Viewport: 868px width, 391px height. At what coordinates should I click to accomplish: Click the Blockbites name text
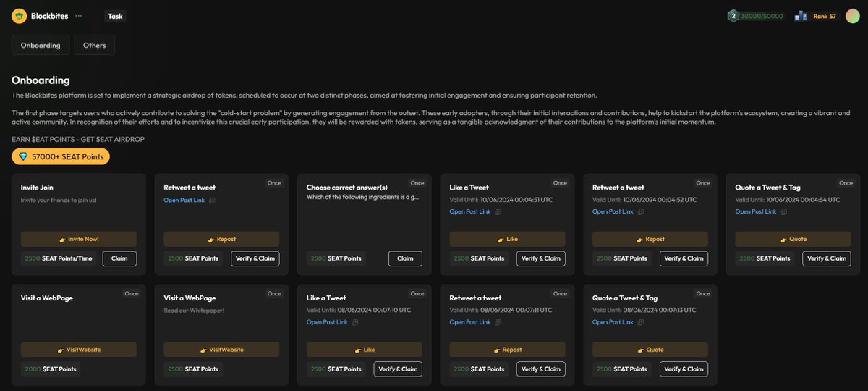[49, 16]
